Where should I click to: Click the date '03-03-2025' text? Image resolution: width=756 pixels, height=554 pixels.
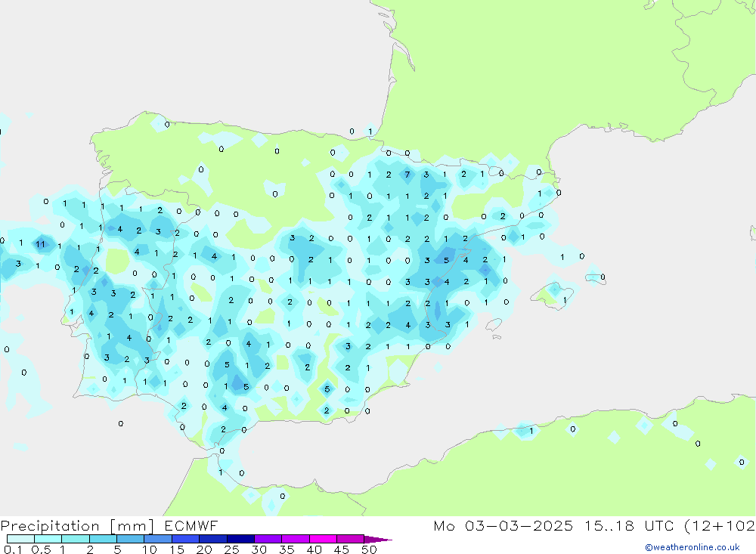click(x=519, y=526)
